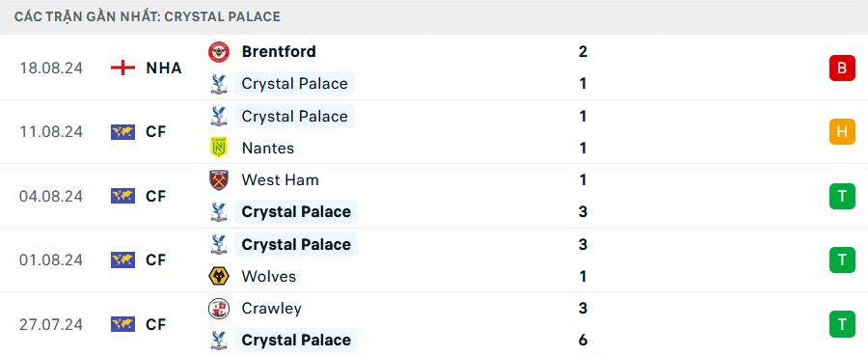868x355 pixels.
Task: Click the Nantes yellow club crest
Action: tap(219, 148)
